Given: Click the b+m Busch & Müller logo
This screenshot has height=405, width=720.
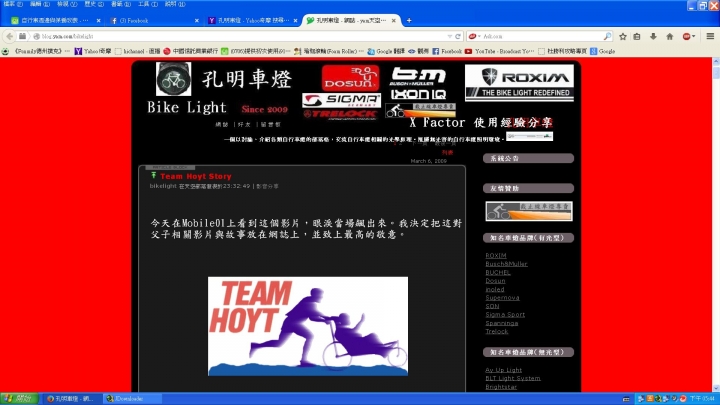Looking at the screenshot, I should (x=418, y=76).
